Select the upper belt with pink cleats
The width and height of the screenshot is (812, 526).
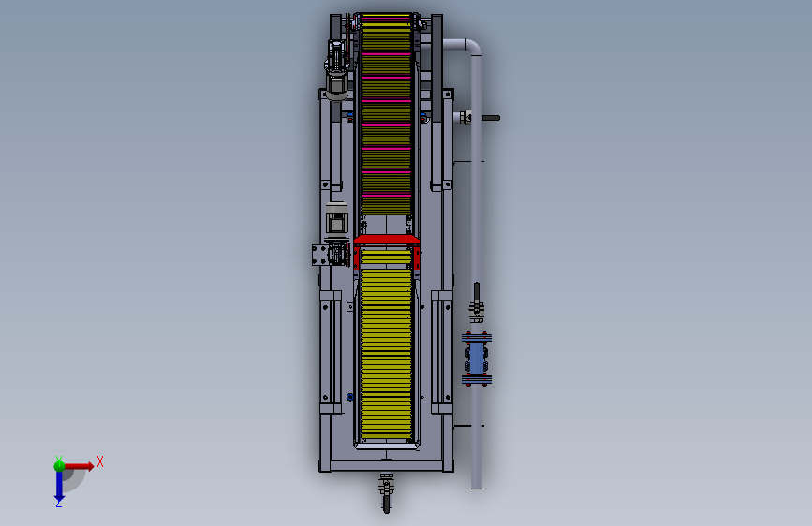(386, 115)
